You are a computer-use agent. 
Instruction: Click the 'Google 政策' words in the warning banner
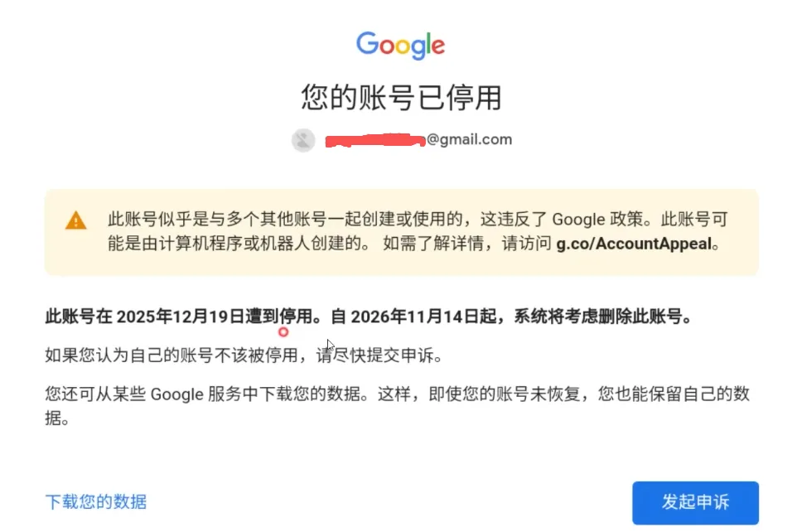(597, 220)
